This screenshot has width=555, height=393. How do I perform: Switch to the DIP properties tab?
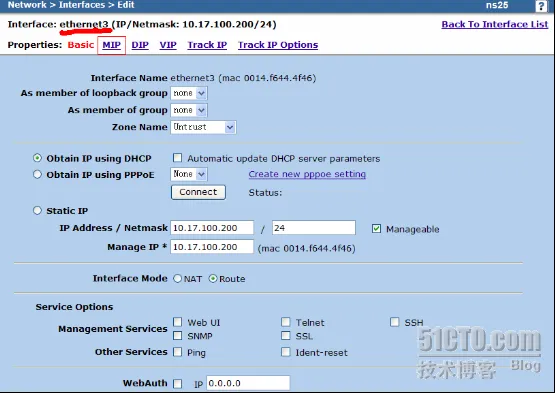pos(140,45)
